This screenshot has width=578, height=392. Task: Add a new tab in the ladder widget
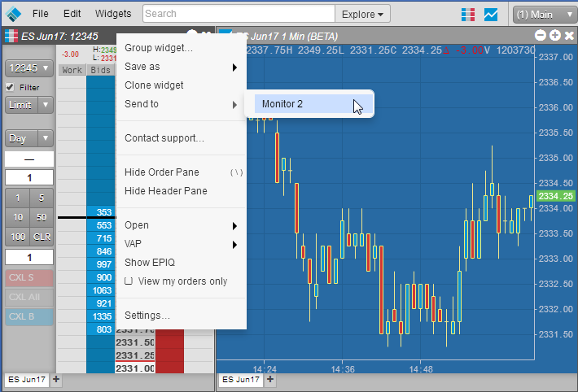[56, 379]
